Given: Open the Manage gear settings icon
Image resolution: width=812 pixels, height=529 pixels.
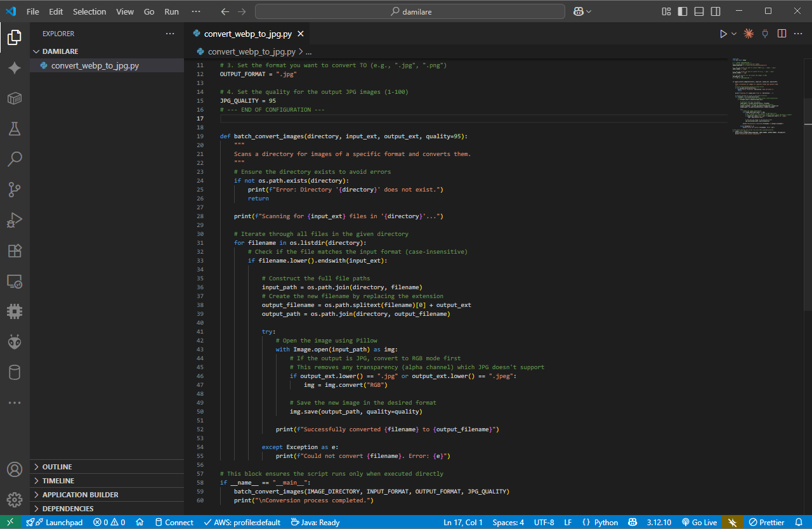Looking at the screenshot, I should (15, 500).
